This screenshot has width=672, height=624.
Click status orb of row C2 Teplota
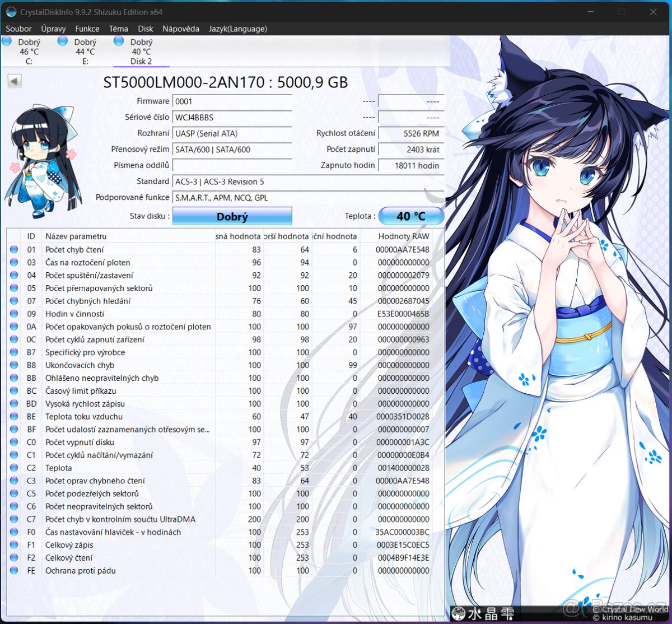pos(14,468)
